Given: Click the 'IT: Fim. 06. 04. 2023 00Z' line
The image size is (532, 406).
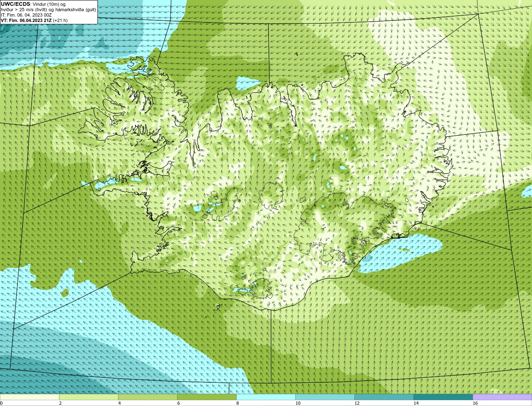Looking at the screenshot, I should point(26,15).
